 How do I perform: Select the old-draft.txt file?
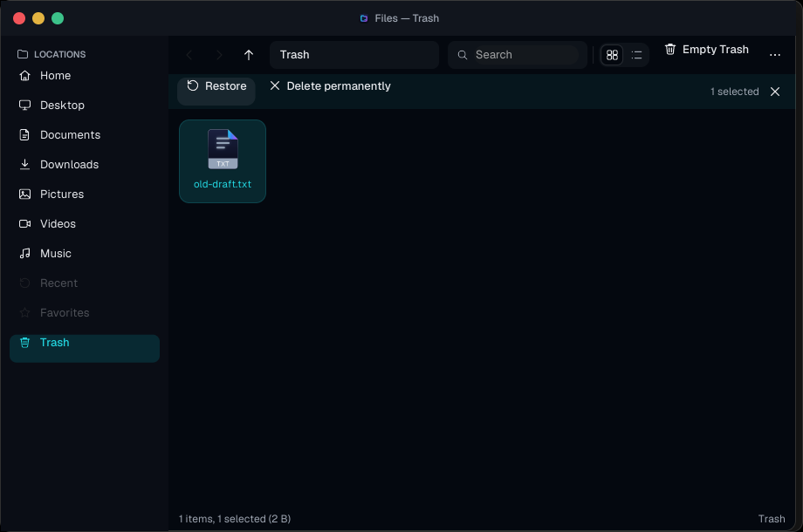223,161
